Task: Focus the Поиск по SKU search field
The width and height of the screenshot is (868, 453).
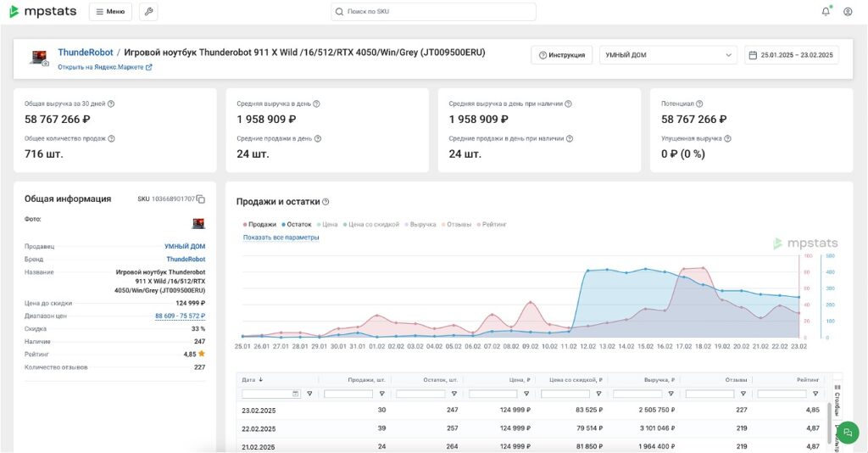Action: 433,12
